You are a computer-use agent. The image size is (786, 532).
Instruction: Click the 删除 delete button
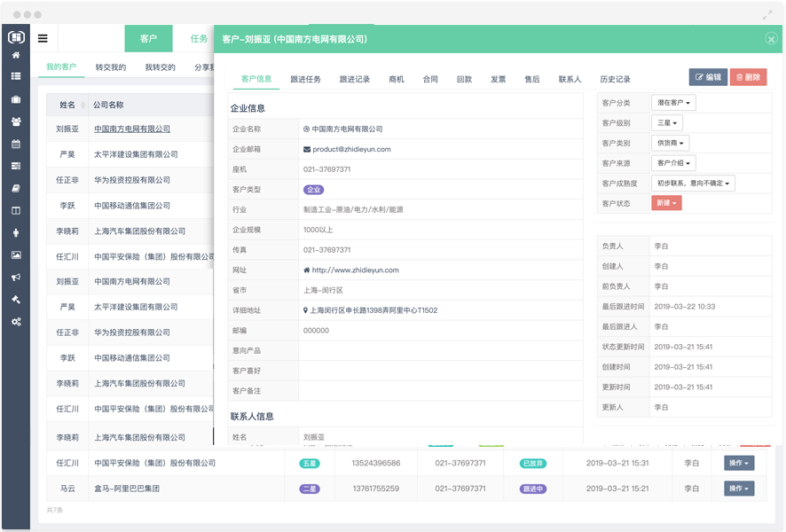click(x=748, y=77)
